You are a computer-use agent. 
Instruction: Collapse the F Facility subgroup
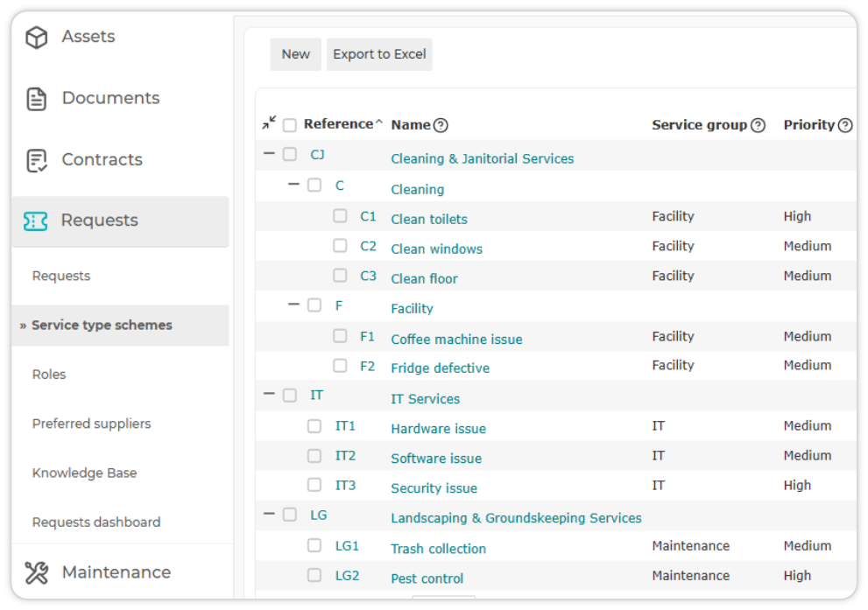click(x=294, y=305)
